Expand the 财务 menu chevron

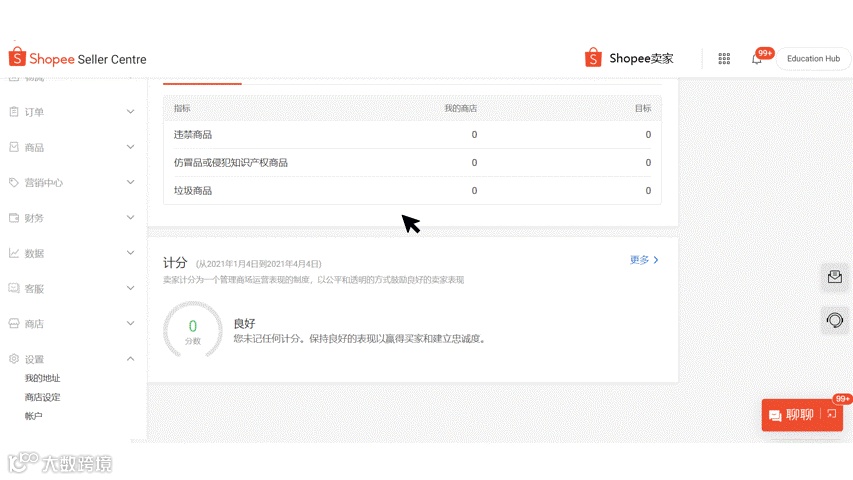click(131, 218)
